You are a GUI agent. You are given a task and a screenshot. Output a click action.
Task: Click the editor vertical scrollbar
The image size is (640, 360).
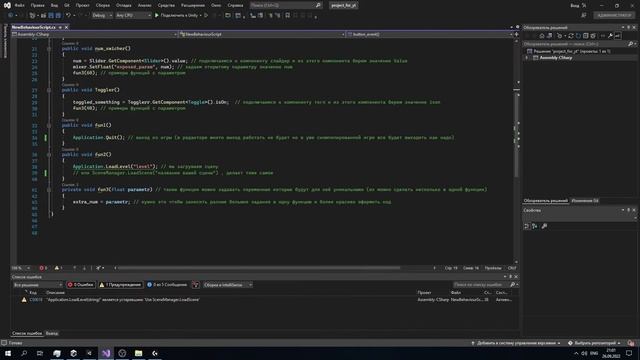click(x=517, y=135)
